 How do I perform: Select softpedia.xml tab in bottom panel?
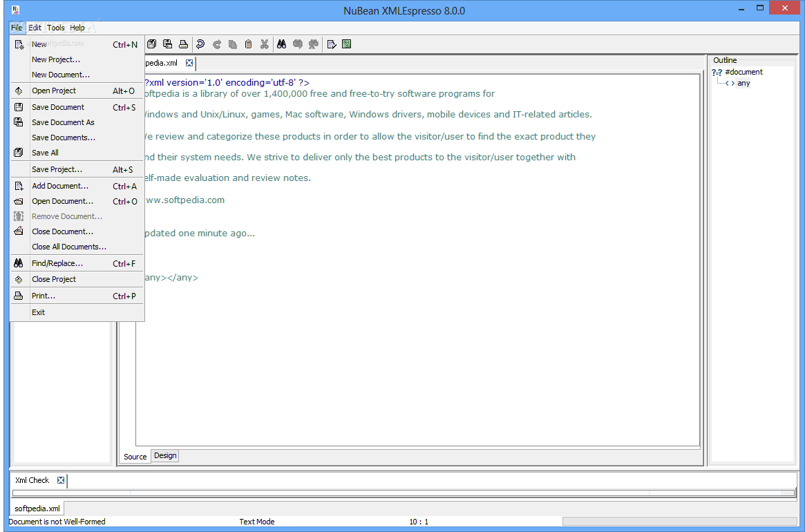pyautogui.click(x=37, y=509)
